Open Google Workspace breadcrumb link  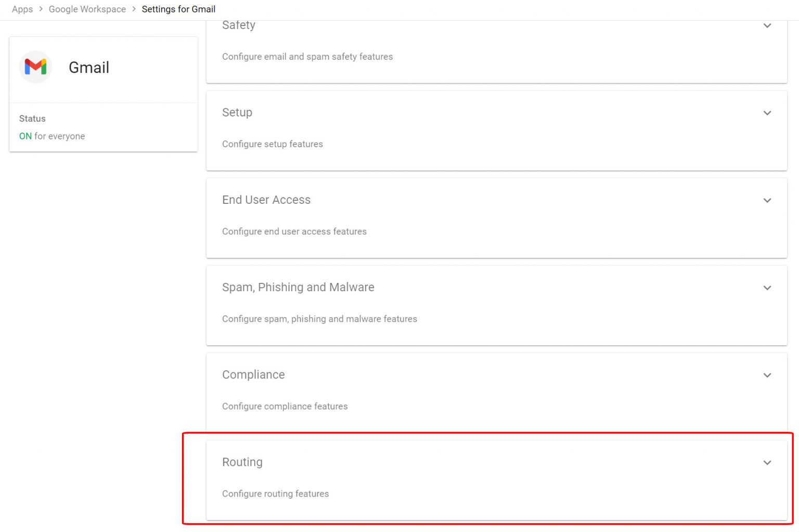(87, 9)
